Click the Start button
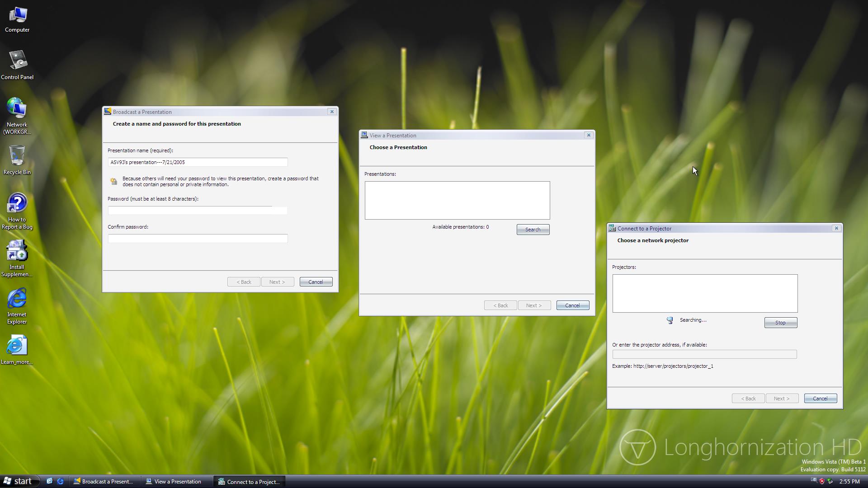 tap(19, 481)
